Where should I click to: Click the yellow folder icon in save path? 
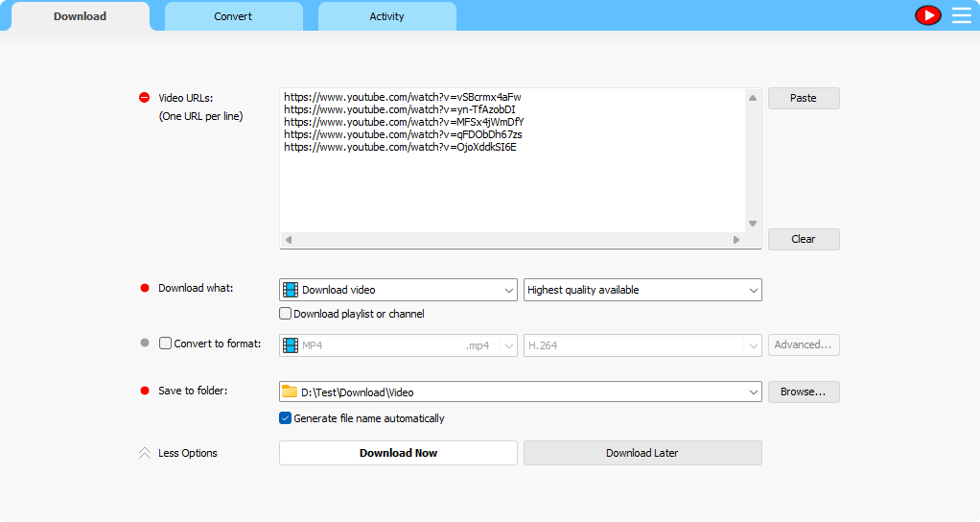point(290,391)
